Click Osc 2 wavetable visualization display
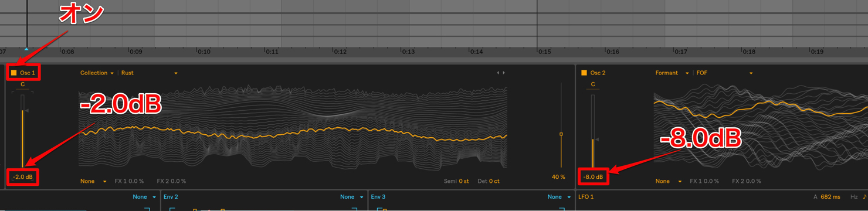Image resolution: width=868 pixels, height=211 pixels. (761, 127)
